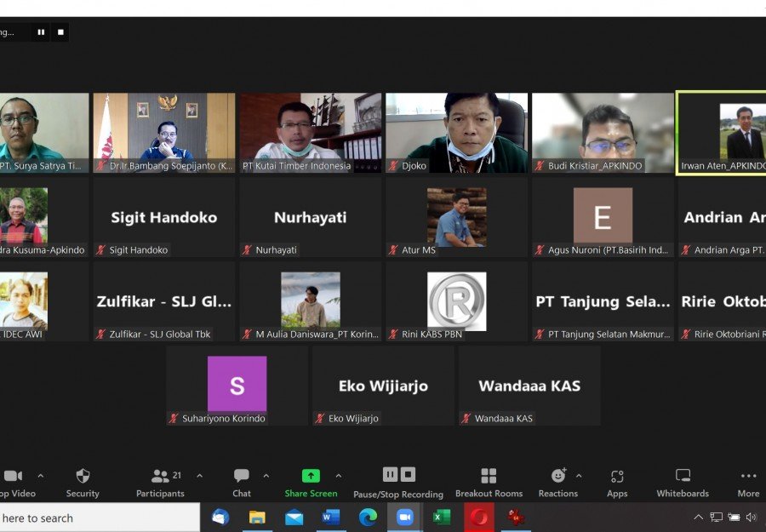Expand the Share Screen options arrow
766x532 pixels.
point(339,476)
